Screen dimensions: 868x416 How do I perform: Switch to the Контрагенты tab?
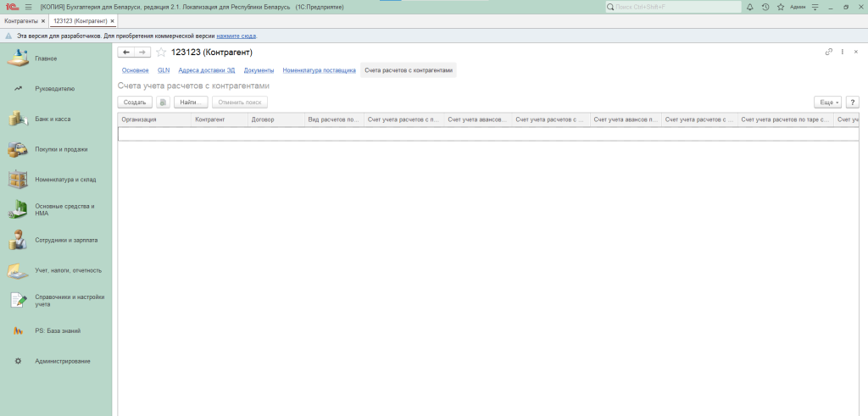tap(21, 20)
